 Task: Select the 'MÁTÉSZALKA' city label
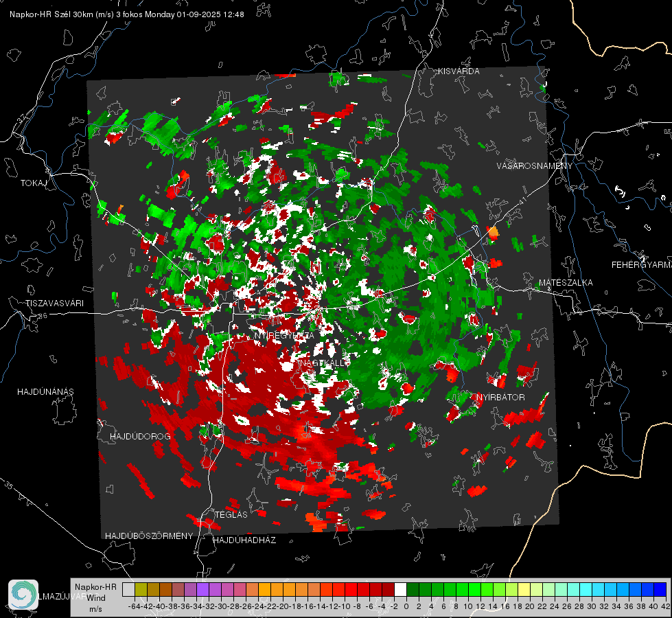click(566, 283)
